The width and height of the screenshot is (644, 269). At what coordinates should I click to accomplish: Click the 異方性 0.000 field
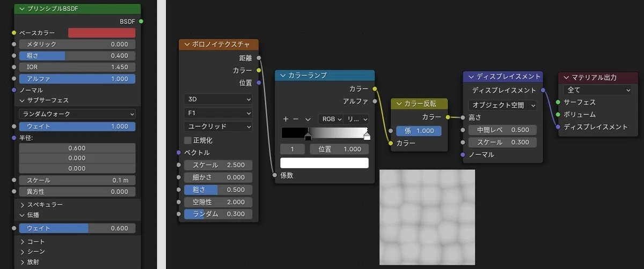(x=77, y=192)
